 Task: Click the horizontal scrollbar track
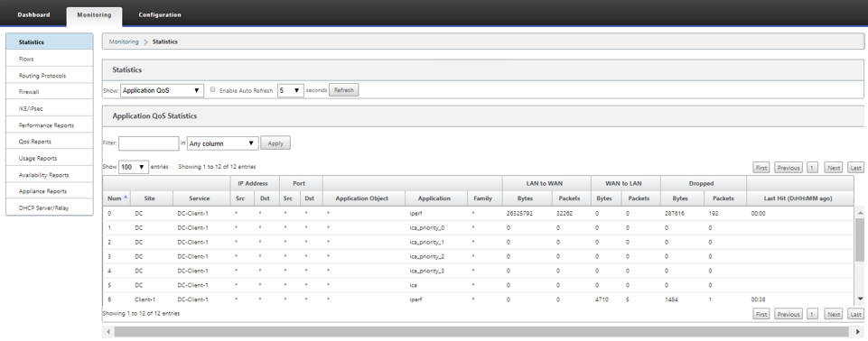(x=481, y=332)
